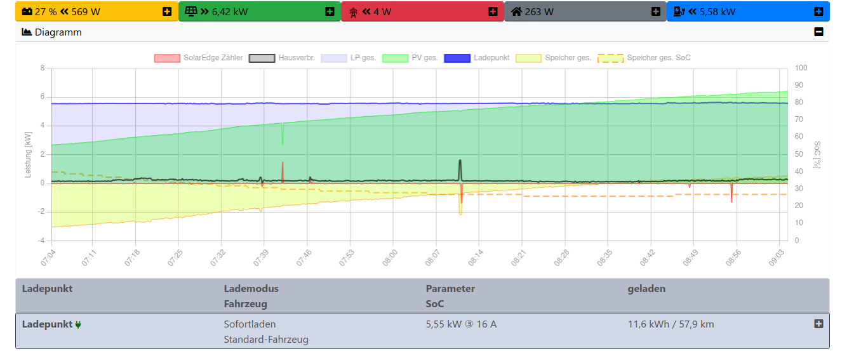The height and width of the screenshot is (351, 868).
Task: Toggle the Ladepunkt legend series
Action: click(477, 58)
